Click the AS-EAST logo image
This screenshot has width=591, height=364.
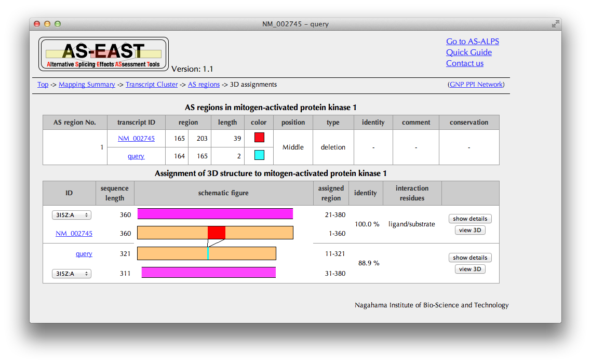coord(103,54)
